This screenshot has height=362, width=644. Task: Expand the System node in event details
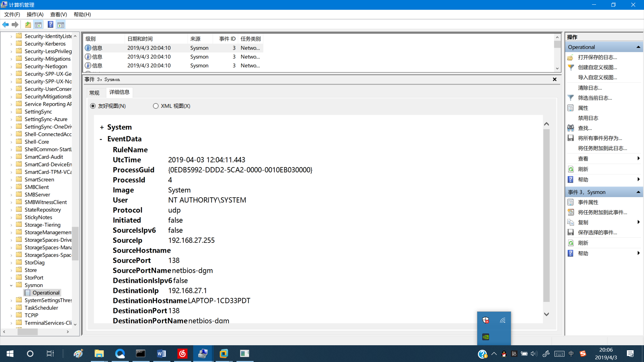(x=102, y=127)
